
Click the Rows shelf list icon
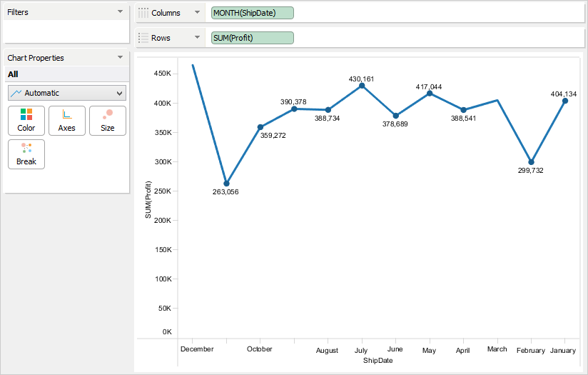143,38
